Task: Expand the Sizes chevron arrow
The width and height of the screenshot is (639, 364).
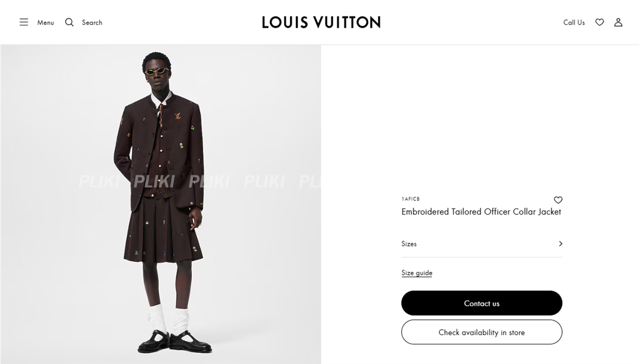Action: point(560,243)
